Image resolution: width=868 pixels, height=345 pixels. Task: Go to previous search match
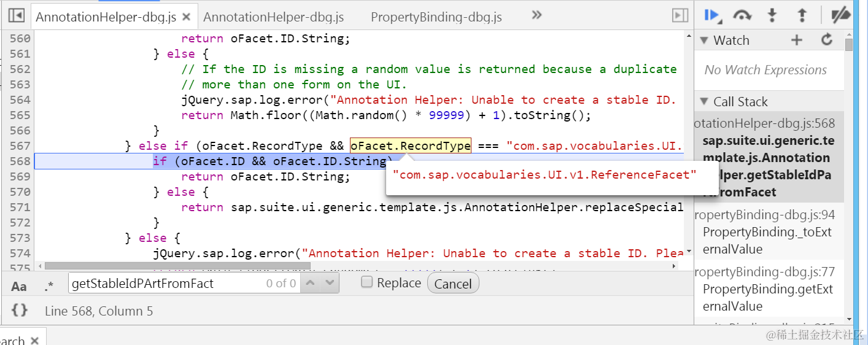pyautogui.click(x=311, y=283)
